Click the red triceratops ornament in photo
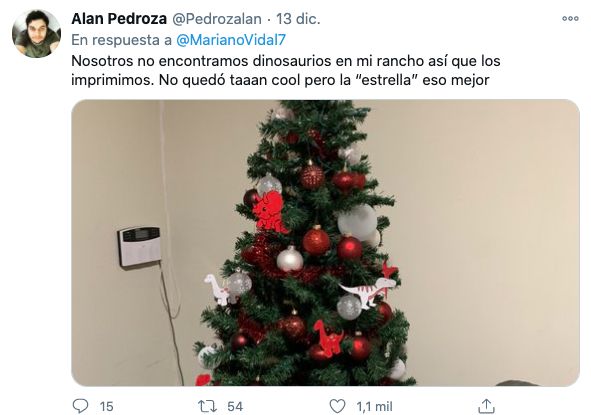 pyautogui.click(x=268, y=212)
